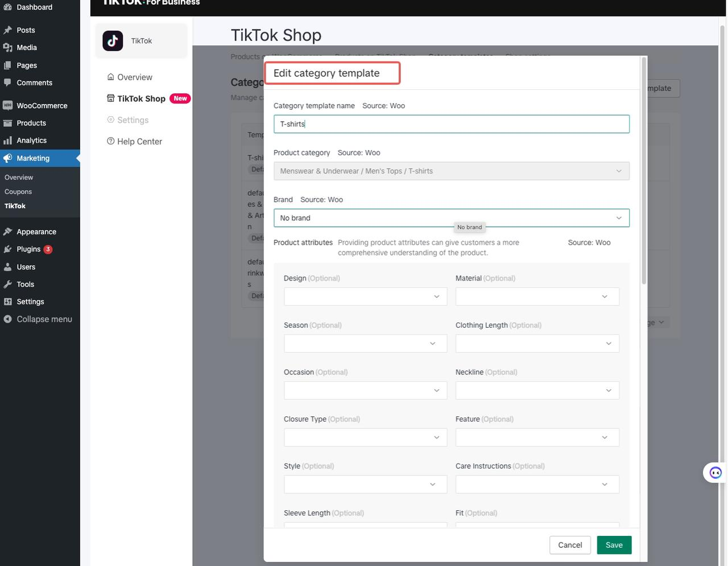Open the Design attribute dropdown
This screenshot has height=566, width=728.
pyautogui.click(x=365, y=297)
